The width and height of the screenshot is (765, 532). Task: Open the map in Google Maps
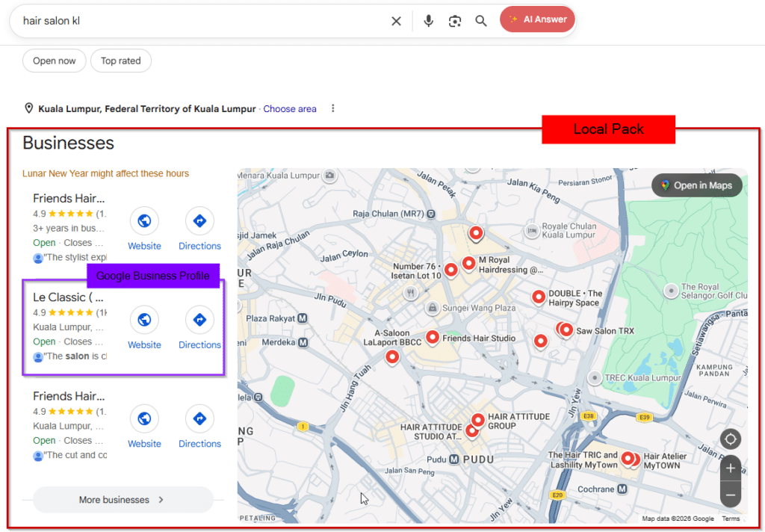coord(697,185)
